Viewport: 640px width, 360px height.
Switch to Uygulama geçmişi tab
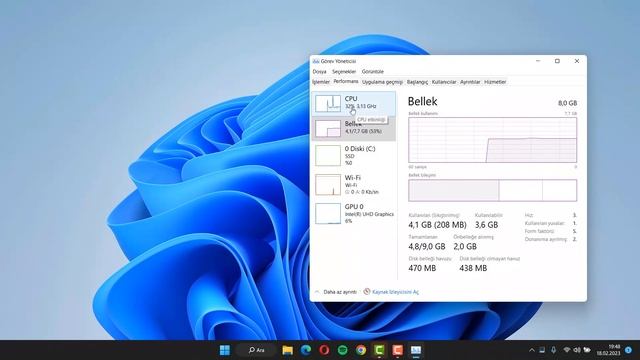[x=382, y=82]
